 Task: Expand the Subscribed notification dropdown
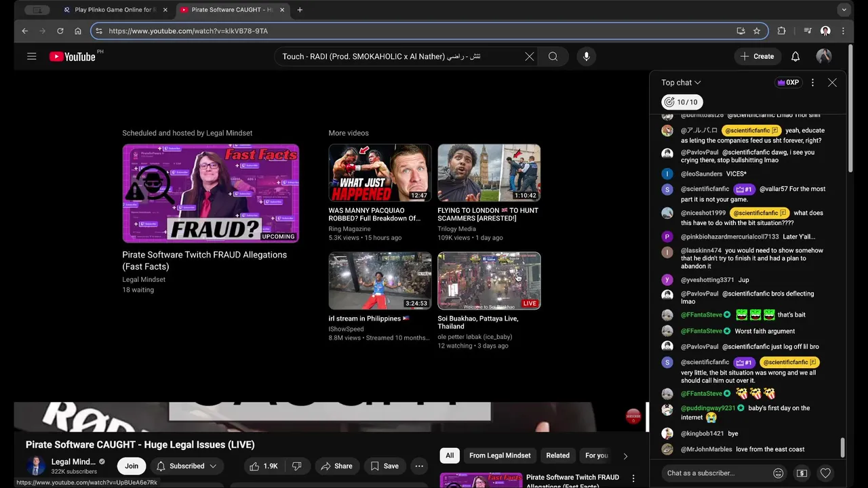click(x=186, y=466)
